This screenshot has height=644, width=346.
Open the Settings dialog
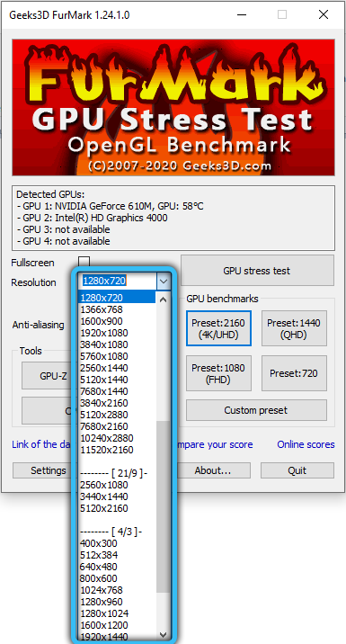(x=45, y=470)
